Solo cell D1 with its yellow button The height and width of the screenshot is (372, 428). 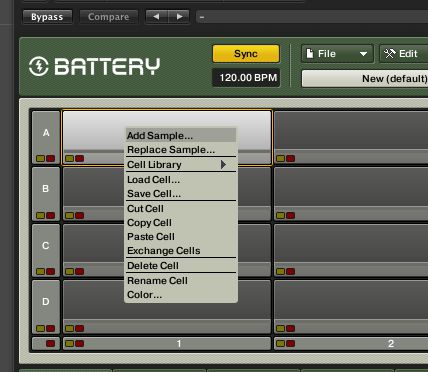[x=69, y=328]
